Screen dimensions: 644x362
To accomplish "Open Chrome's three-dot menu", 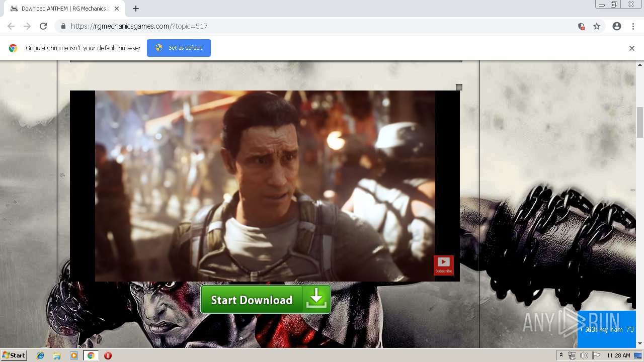I will [633, 26].
